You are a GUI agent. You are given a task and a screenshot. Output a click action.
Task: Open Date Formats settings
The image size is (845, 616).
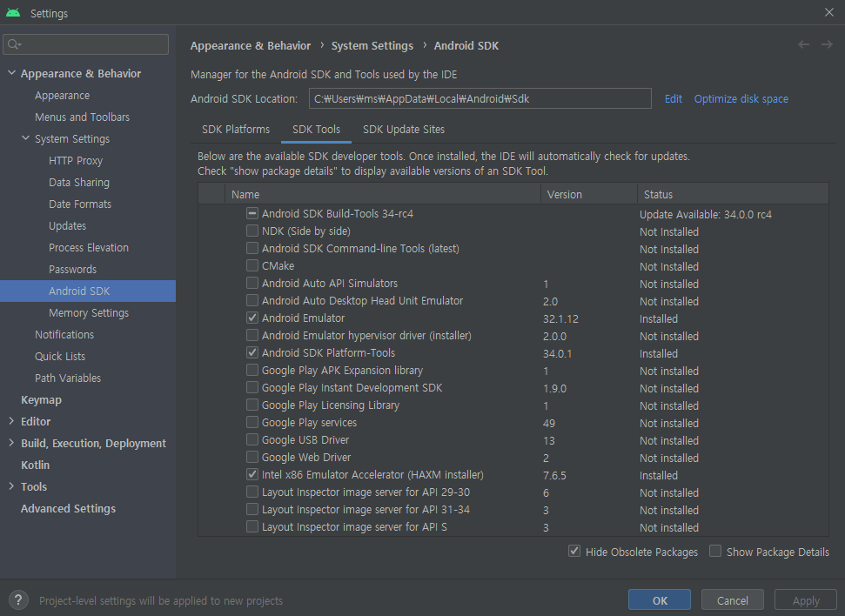[80, 204]
